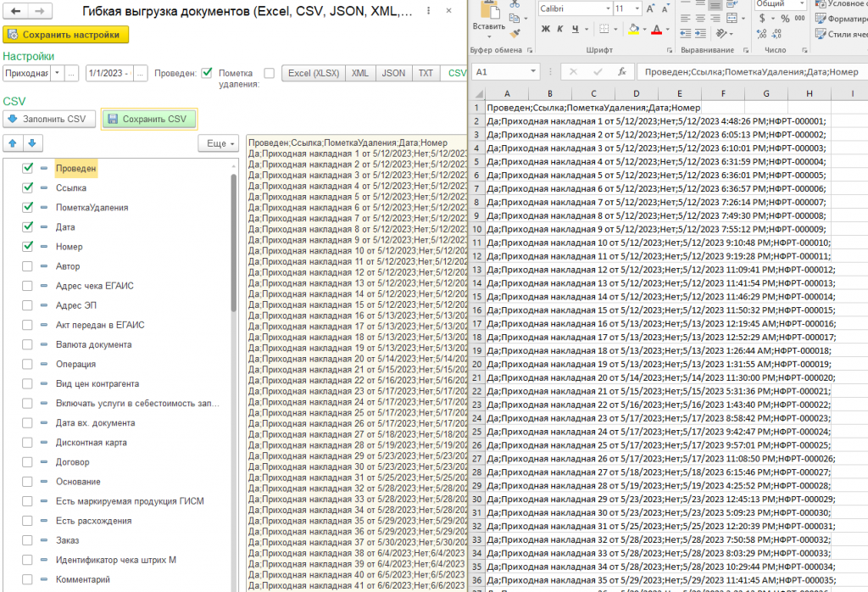This screenshot has height=592, width=868.
Task: Increase the font size with the large A icon
Action: [x=650, y=8]
